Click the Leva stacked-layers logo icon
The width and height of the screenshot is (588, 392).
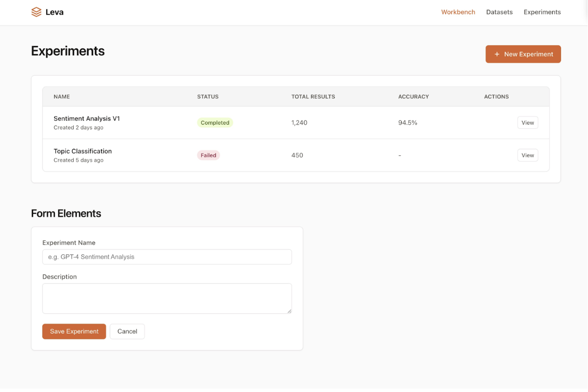tap(36, 12)
